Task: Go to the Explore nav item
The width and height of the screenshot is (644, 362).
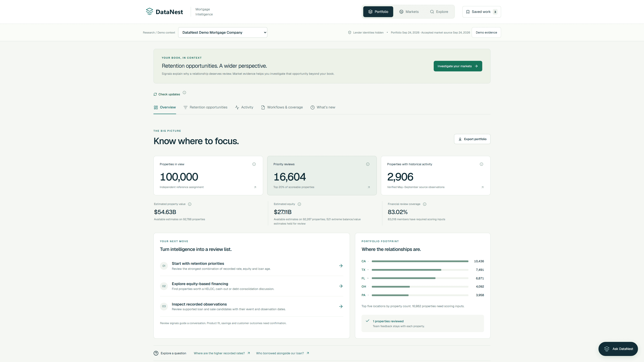Action: click(439, 12)
